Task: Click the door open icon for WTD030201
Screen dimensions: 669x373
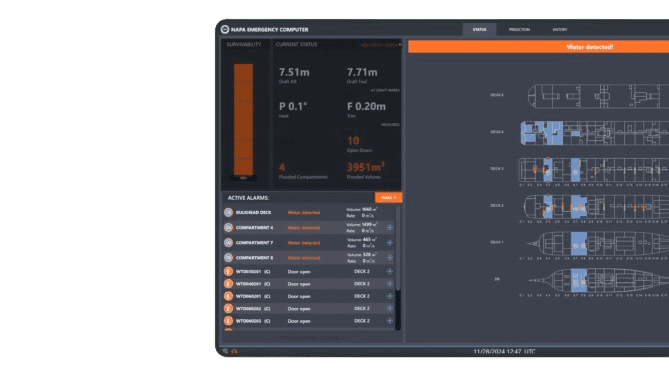Action: tap(228, 271)
